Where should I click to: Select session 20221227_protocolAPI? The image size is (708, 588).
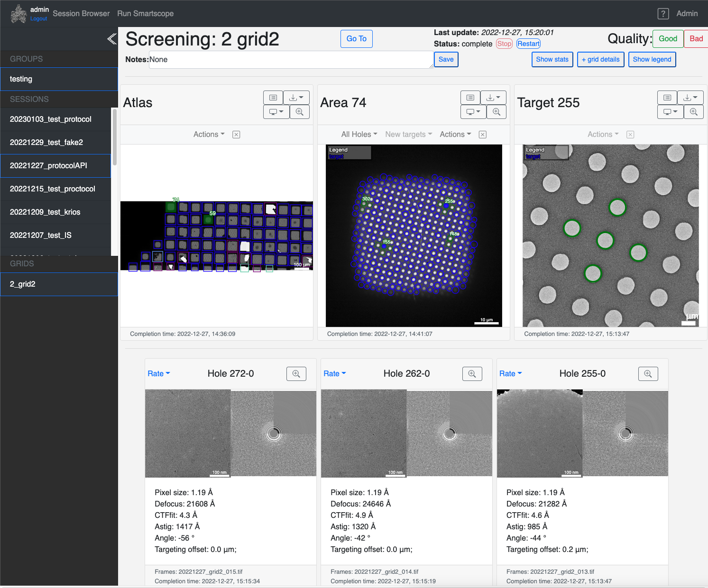point(55,166)
